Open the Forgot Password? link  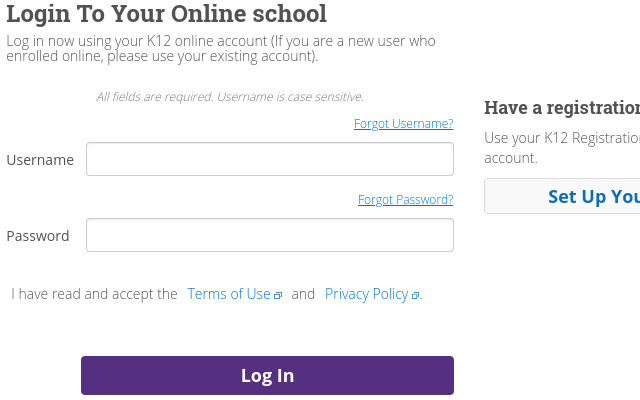tap(405, 200)
